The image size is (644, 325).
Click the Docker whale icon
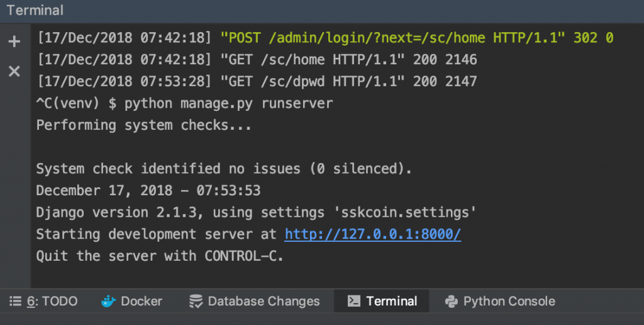tap(109, 302)
